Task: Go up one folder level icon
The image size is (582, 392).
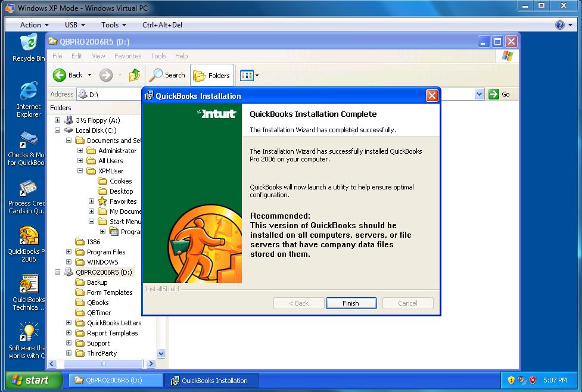Action: coord(135,75)
